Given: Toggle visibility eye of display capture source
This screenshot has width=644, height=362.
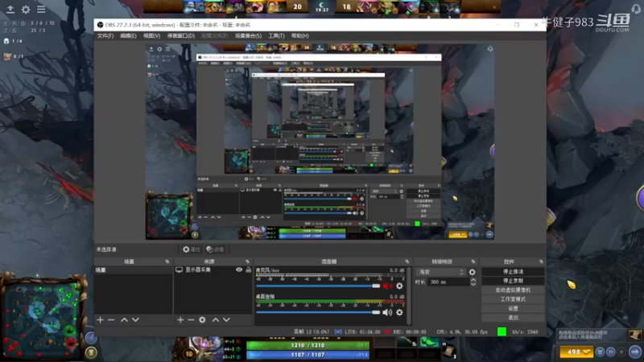Looking at the screenshot, I should 239,269.
